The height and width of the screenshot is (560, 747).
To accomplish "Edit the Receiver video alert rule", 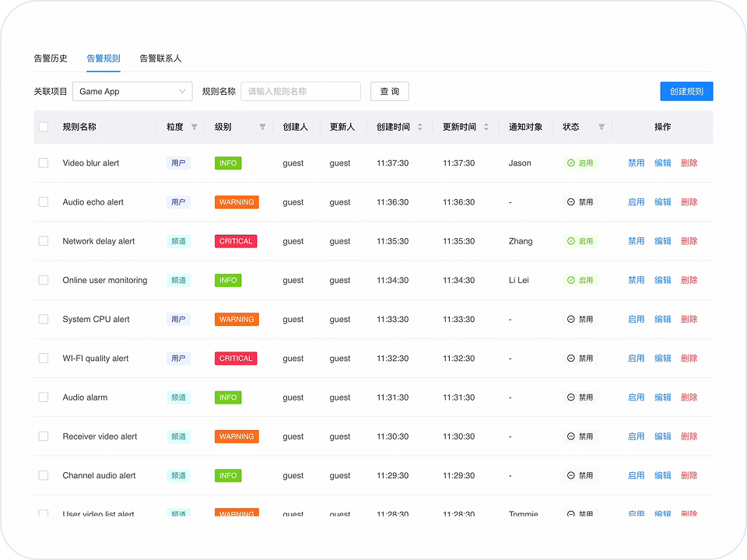I will (x=663, y=436).
